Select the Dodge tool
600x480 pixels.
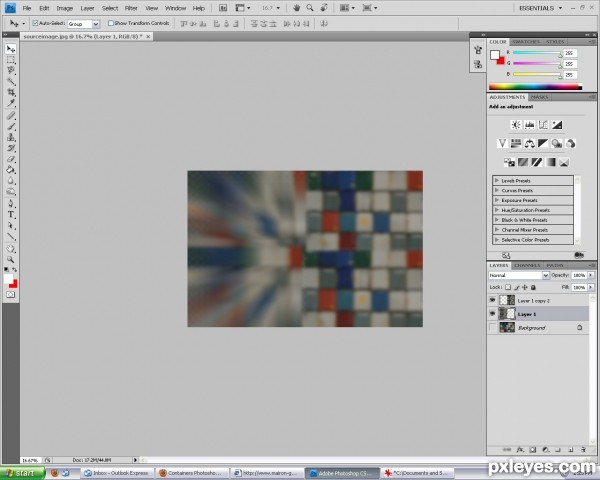11,191
